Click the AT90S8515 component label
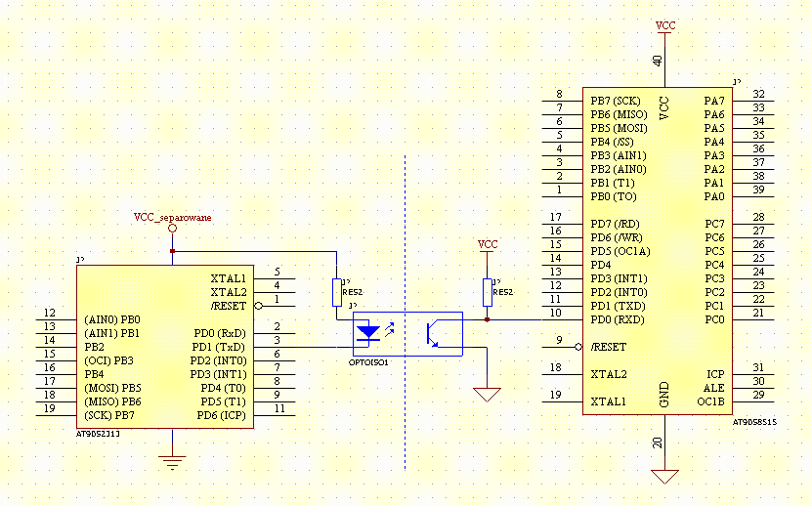This screenshot has height=506, width=812. point(754,422)
